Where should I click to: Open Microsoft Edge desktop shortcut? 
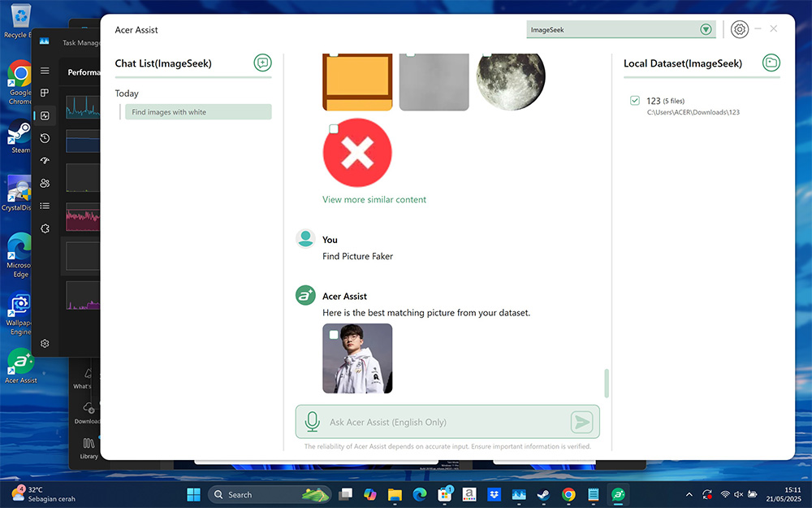[19, 255]
